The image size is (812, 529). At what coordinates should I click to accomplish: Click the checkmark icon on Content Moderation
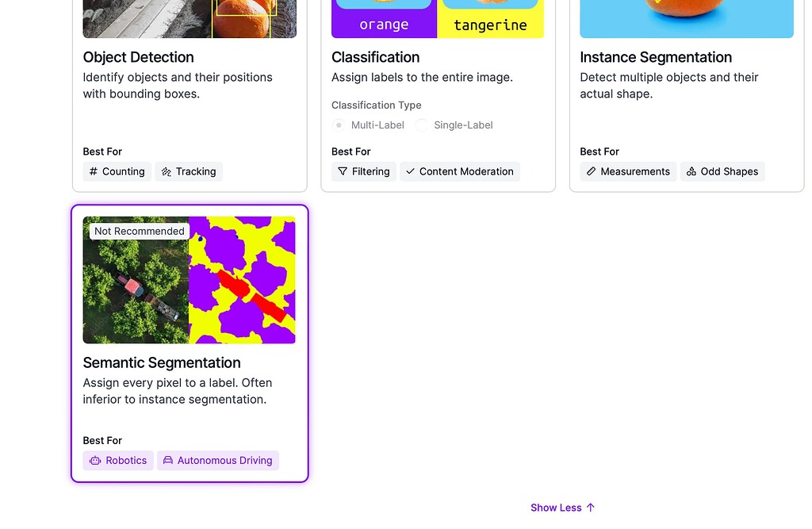pos(410,171)
